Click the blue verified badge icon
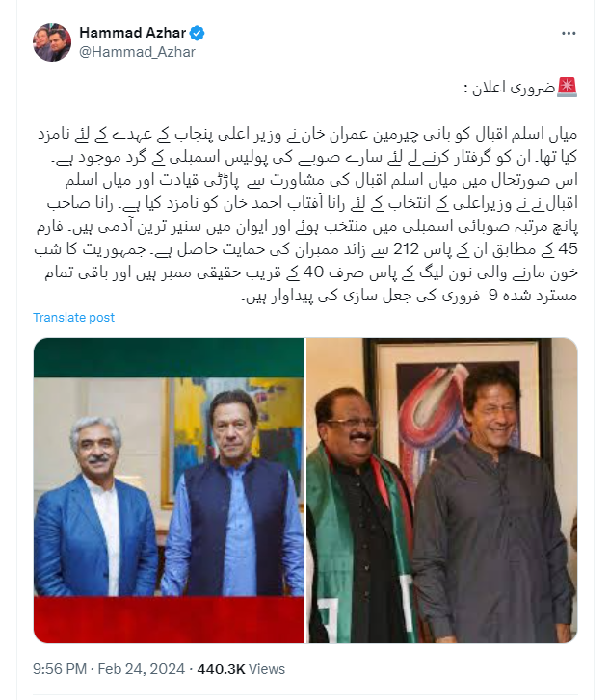 pos(197,33)
